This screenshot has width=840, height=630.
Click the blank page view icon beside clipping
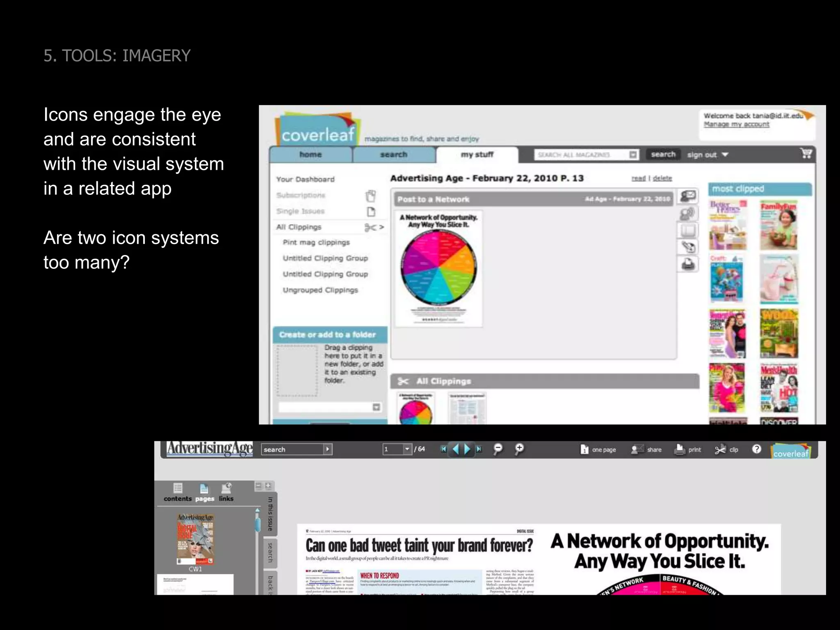[x=688, y=230]
